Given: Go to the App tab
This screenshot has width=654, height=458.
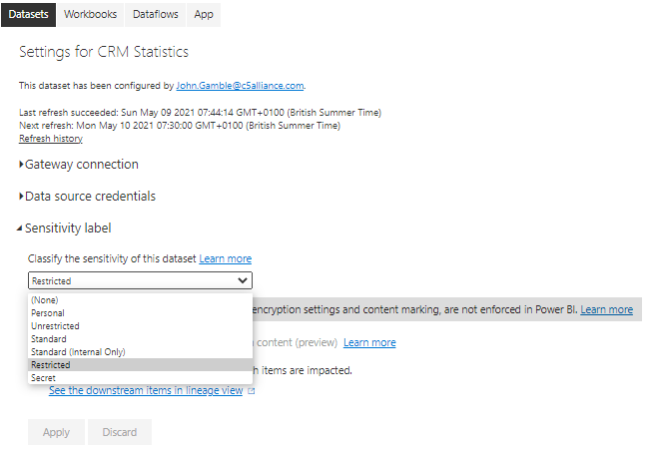Looking at the screenshot, I should 204,15.
